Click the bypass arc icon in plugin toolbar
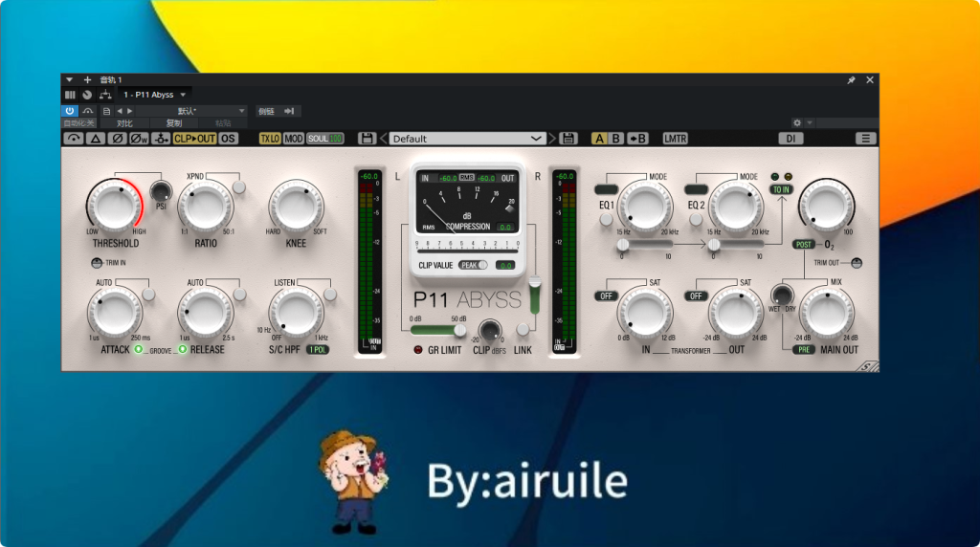This screenshot has height=547, width=980. [x=74, y=139]
